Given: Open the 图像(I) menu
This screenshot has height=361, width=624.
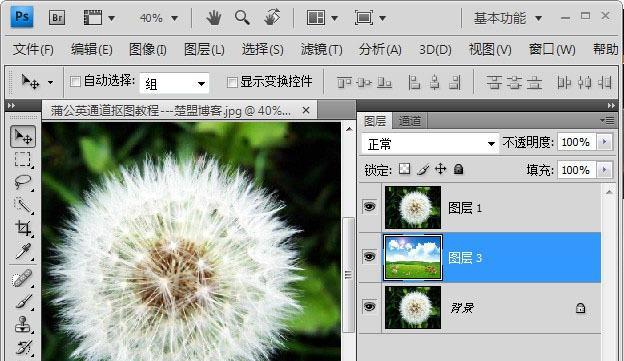Looking at the screenshot, I should (148, 50).
